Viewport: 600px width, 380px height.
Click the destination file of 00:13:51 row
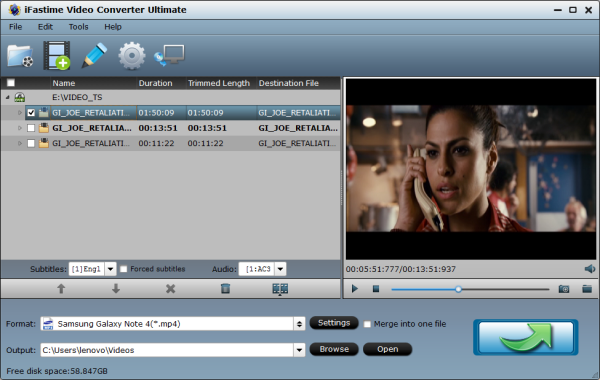[298, 128]
